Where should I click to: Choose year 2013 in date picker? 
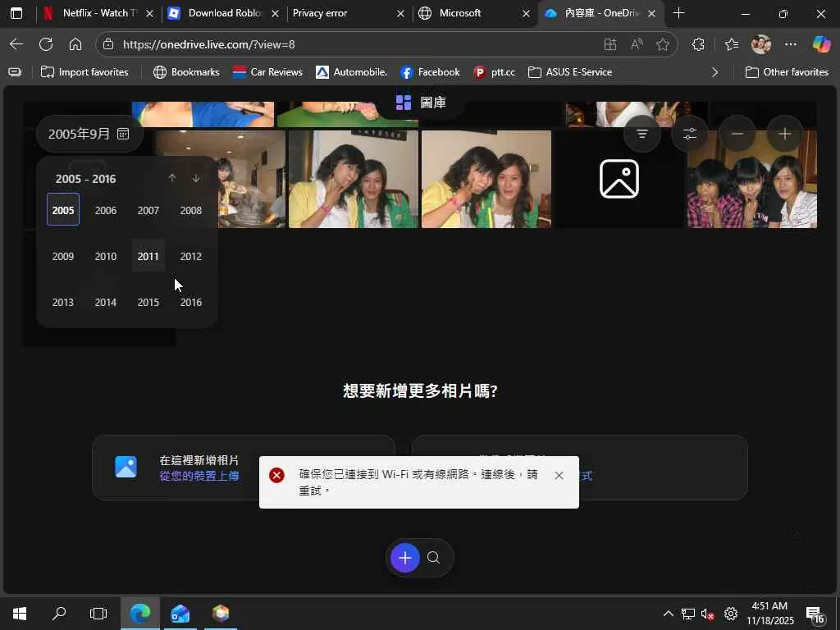(x=63, y=302)
